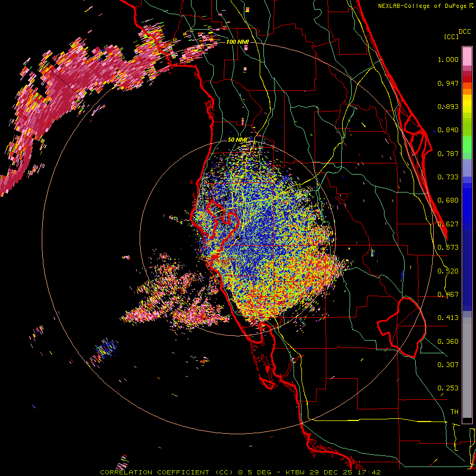
Task: Click the 0.680 color scale value
Action: pyautogui.click(x=448, y=200)
